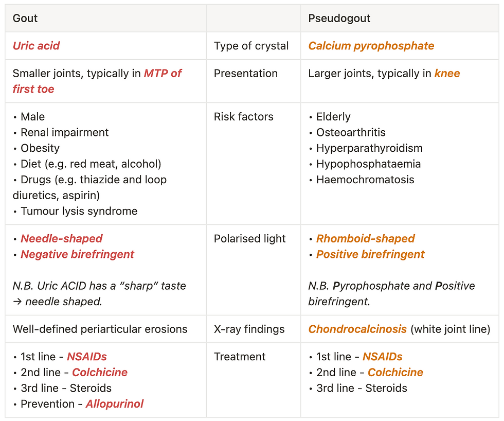This screenshot has height=421, width=504.
Task: Click the X-ray findings row label
Action: click(x=249, y=329)
